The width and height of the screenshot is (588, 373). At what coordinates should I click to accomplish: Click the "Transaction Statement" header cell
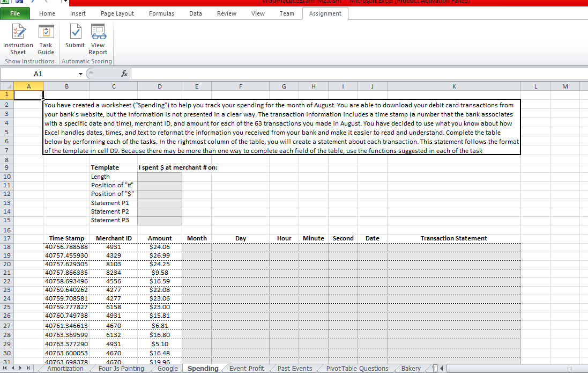pos(454,238)
